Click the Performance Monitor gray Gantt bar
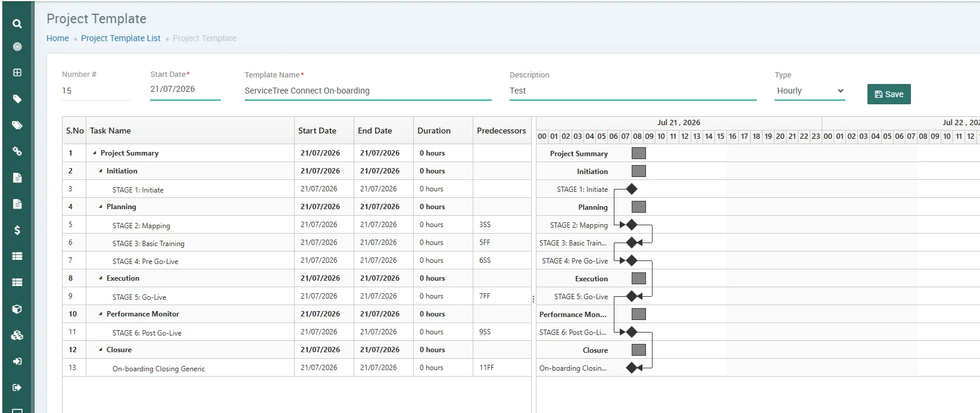Viewport: 980px width, 413px height. pyautogui.click(x=639, y=314)
